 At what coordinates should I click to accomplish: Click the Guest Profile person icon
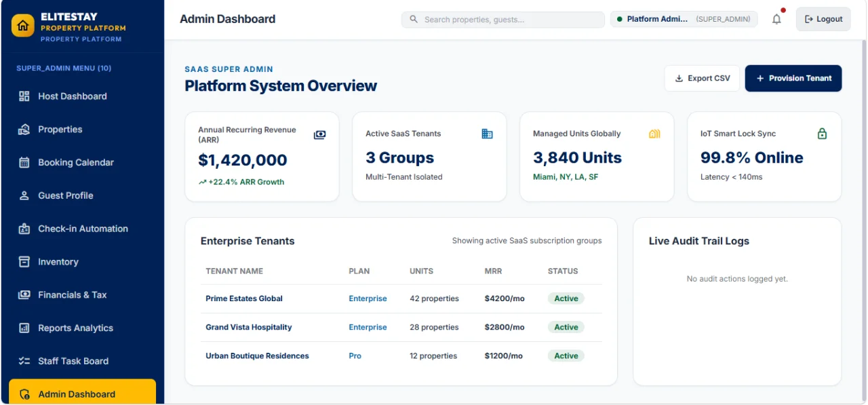pos(24,195)
